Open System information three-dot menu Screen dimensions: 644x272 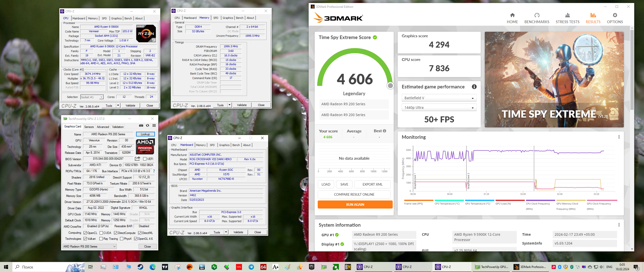[x=619, y=225]
